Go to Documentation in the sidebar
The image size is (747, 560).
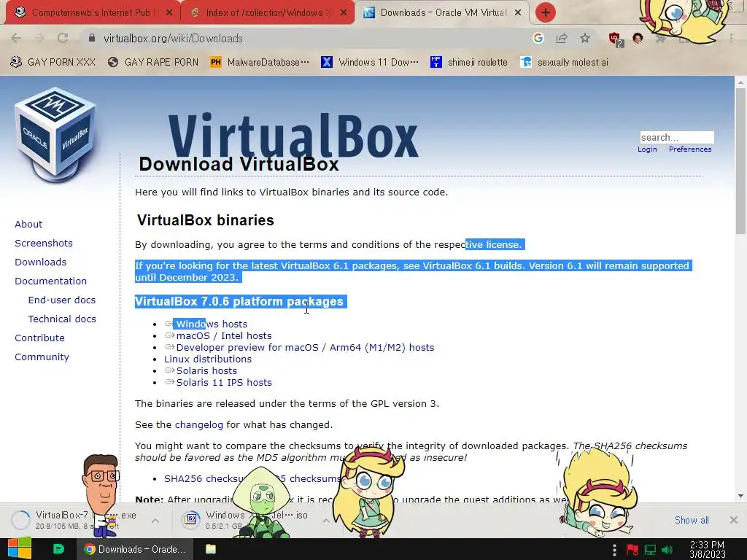[50, 281]
